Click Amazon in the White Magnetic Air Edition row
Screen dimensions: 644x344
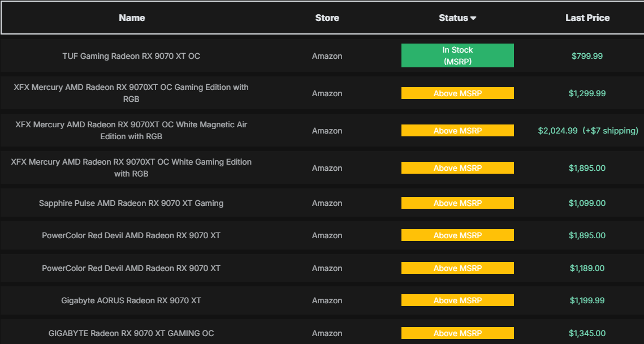(x=327, y=131)
